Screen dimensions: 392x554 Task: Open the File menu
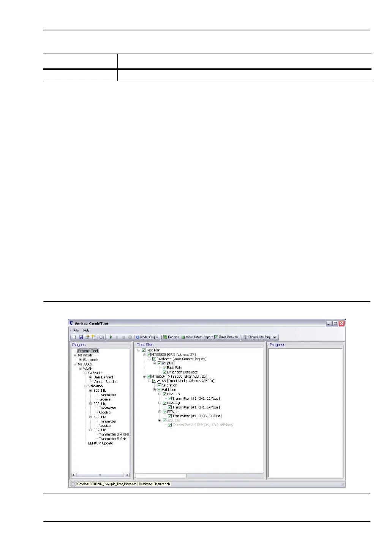tap(76, 331)
